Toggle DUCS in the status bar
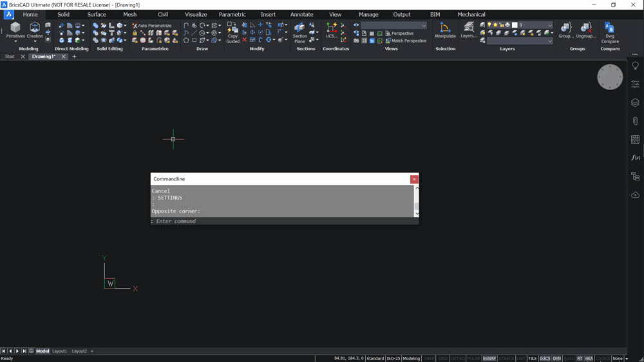Viewport: 644px width, 362px height. tap(545, 359)
